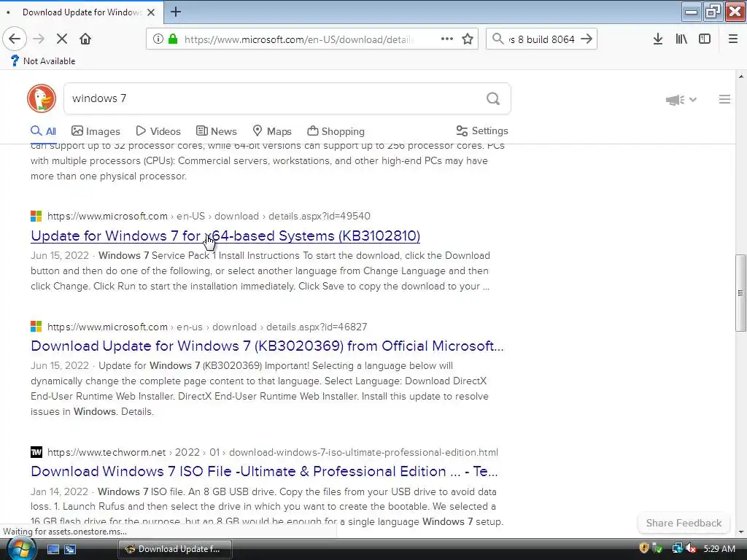Click the magnifier in the browser search box
The width and height of the screenshot is (747, 560).
pos(498,39)
